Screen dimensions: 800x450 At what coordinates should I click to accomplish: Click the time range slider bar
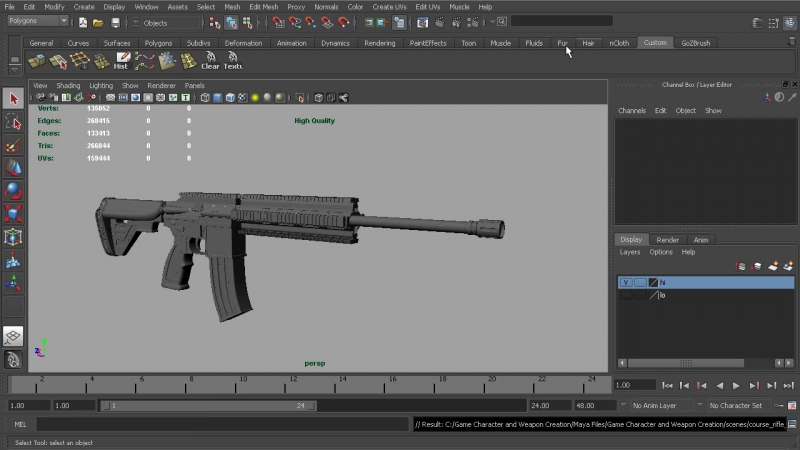(x=208, y=406)
